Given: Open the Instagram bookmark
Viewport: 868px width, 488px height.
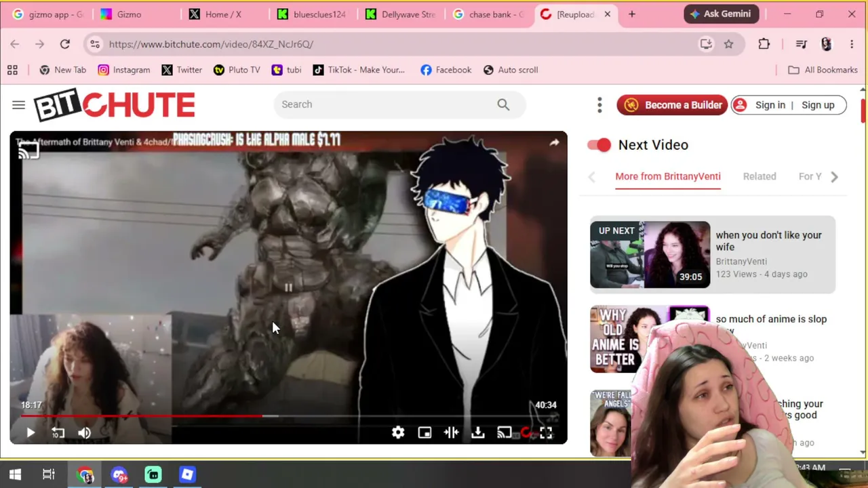Looking at the screenshot, I should [x=124, y=70].
